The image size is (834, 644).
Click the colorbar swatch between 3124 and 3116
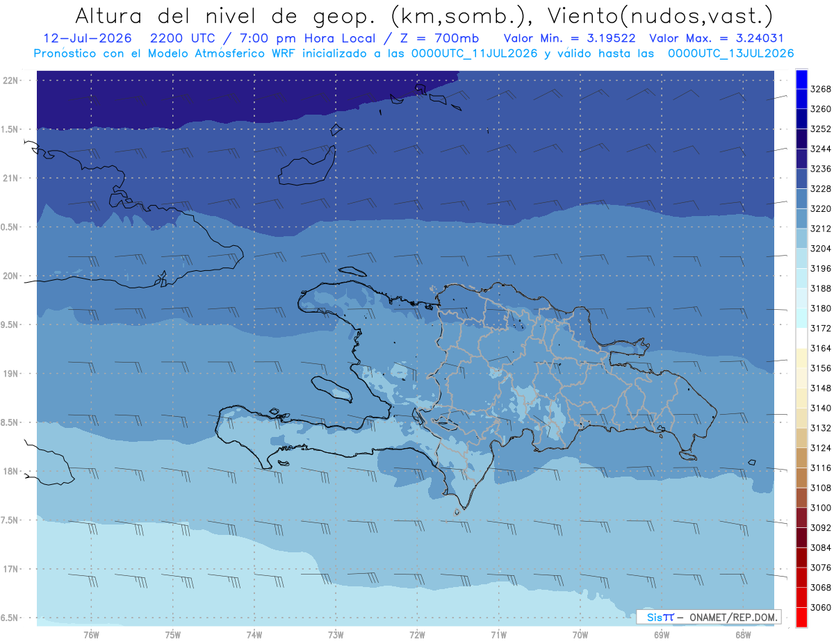(x=801, y=458)
